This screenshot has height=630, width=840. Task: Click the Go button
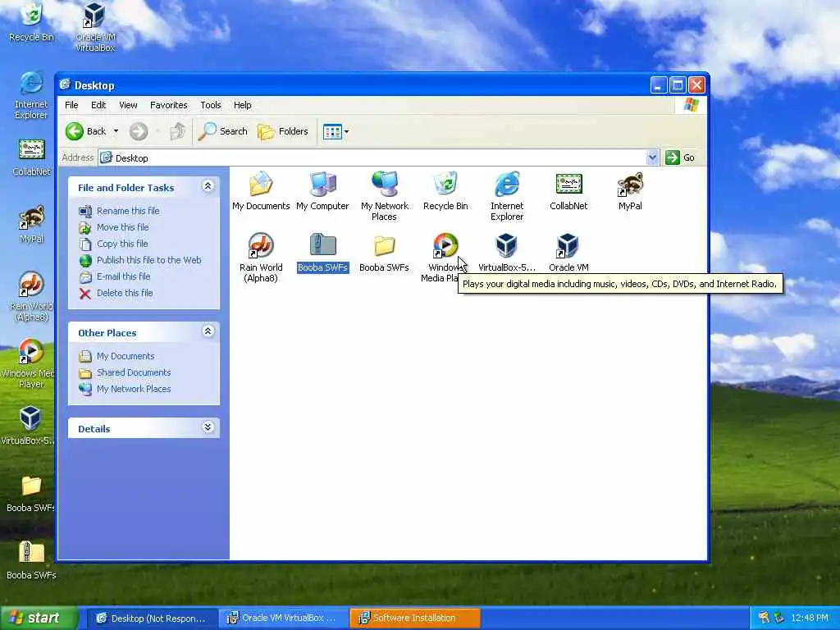pos(680,157)
